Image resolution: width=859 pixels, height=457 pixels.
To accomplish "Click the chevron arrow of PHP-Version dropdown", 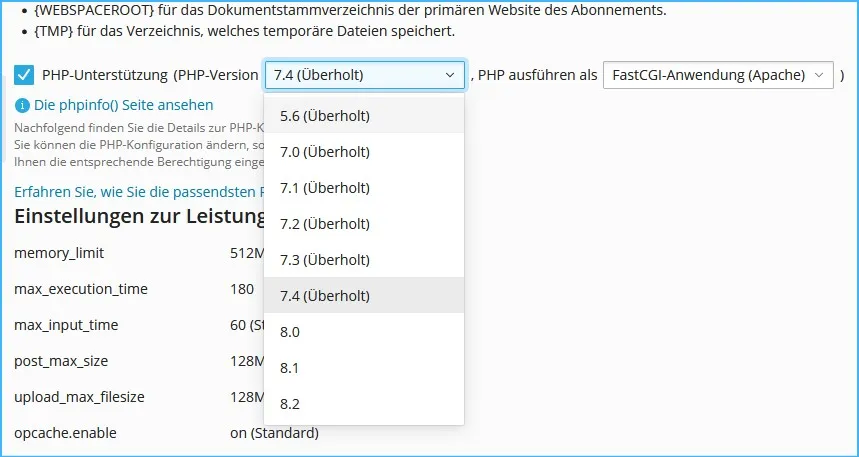I will (450, 75).
